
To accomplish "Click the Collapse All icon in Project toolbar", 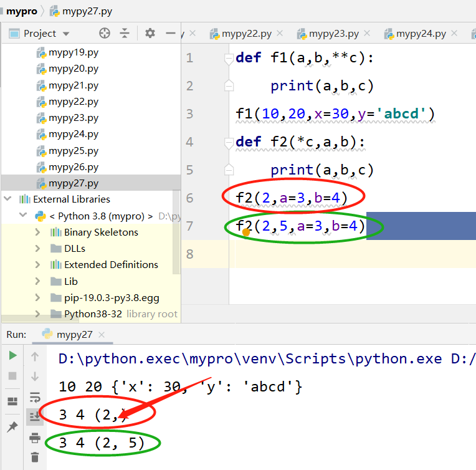I will (x=125, y=33).
